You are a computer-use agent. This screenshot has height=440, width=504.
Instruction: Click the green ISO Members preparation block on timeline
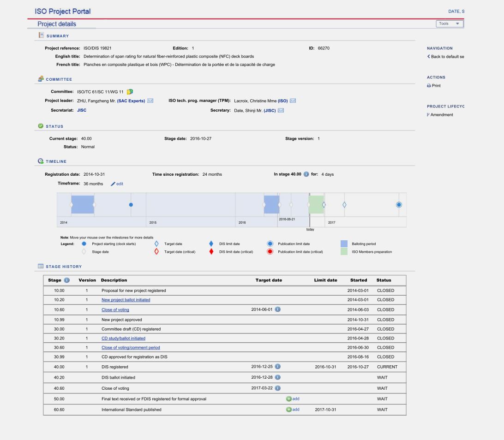[x=316, y=204]
